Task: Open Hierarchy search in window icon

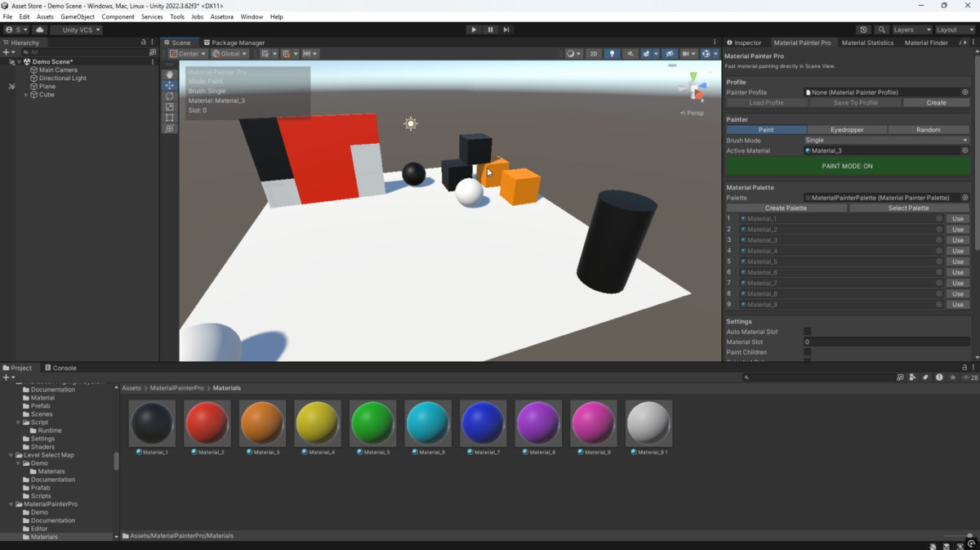Action: (153, 52)
